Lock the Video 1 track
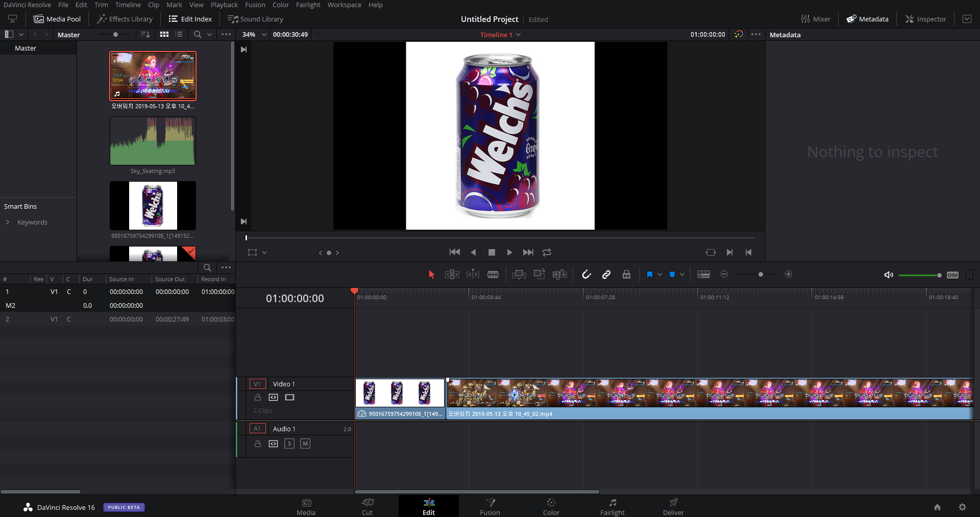The width and height of the screenshot is (980, 517). click(258, 397)
